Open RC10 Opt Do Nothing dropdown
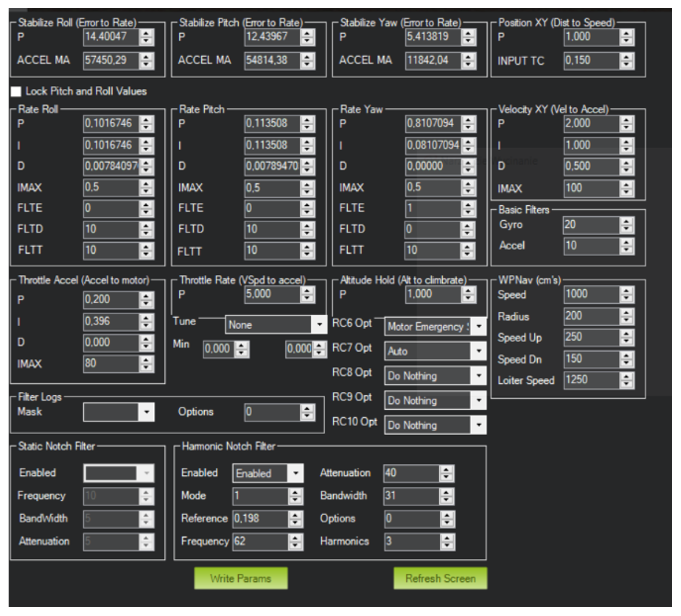Image resolution: width=681 pixels, height=616 pixels. tap(479, 425)
